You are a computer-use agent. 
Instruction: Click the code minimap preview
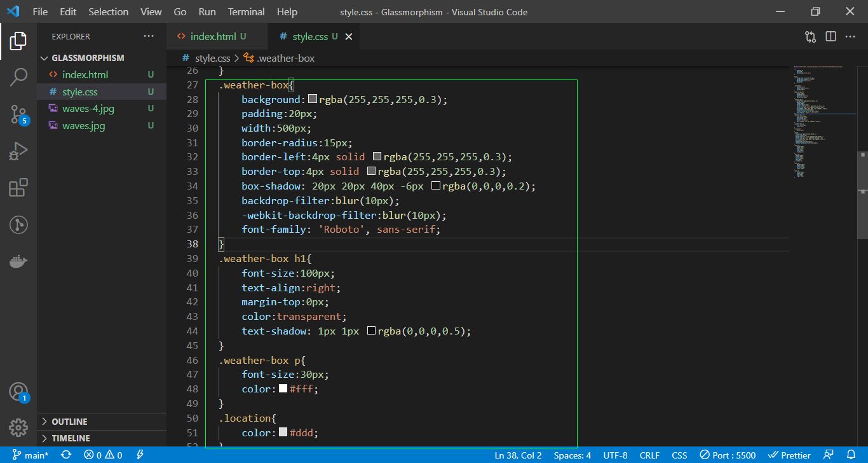click(x=824, y=121)
